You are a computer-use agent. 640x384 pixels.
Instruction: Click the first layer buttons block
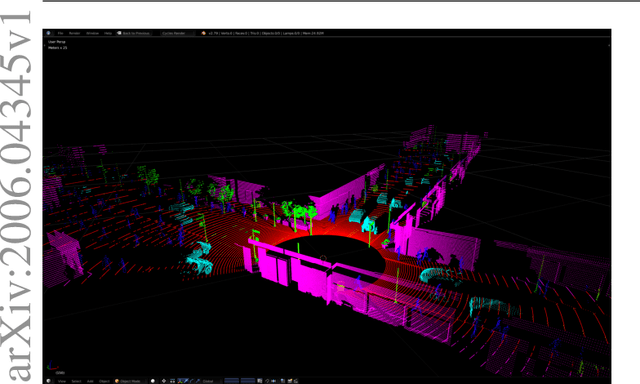pyautogui.click(x=231, y=381)
